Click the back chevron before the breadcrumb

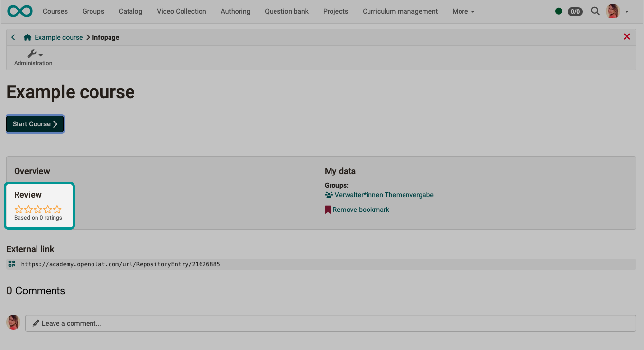[x=13, y=37]
